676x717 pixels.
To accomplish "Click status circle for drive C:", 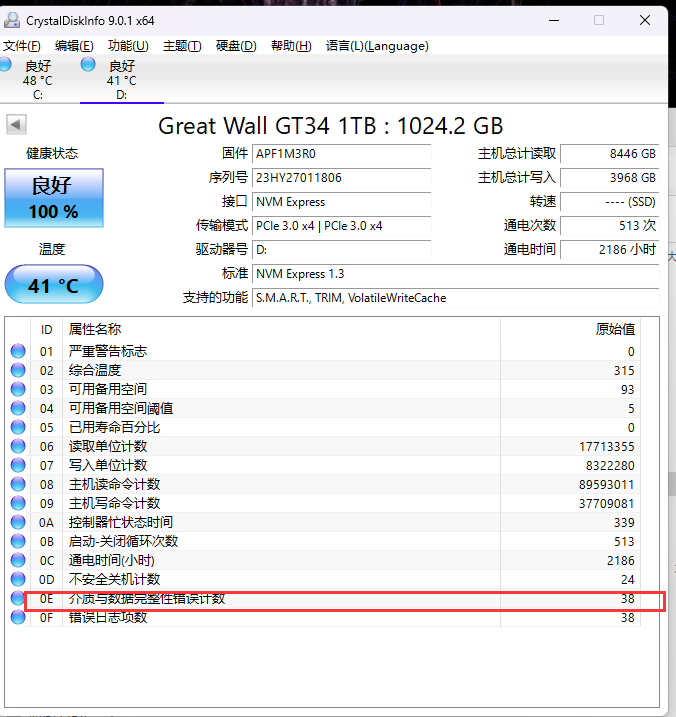I will [5, 64].
